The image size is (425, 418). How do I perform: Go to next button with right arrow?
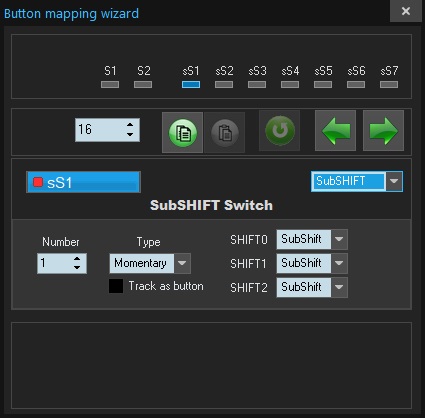coord(383,131)
